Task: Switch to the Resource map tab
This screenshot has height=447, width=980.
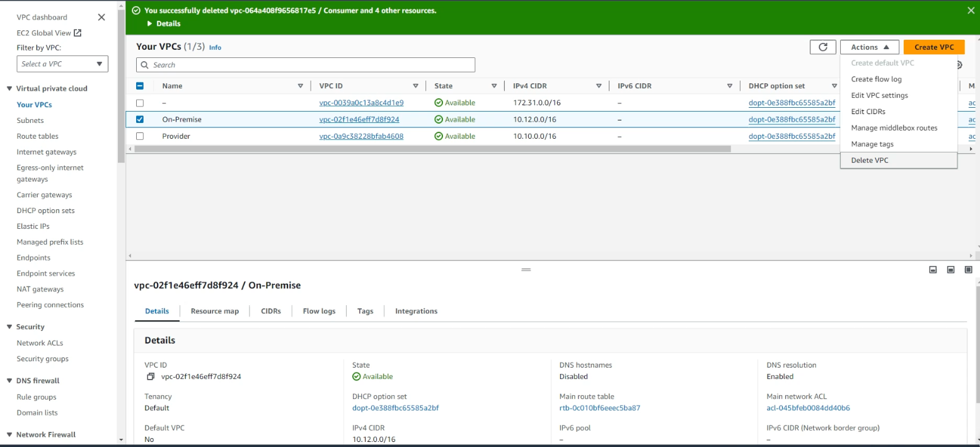Action: (x=214, y=311)
